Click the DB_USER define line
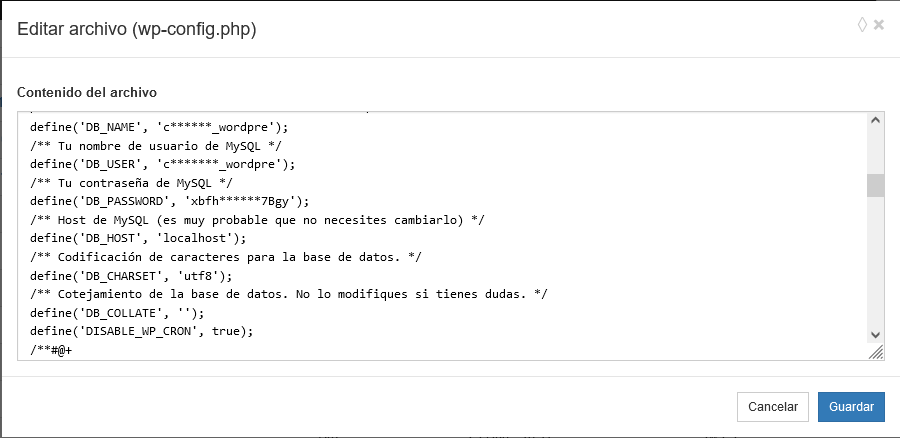This screenshot has width=900, height=438. 163,164
